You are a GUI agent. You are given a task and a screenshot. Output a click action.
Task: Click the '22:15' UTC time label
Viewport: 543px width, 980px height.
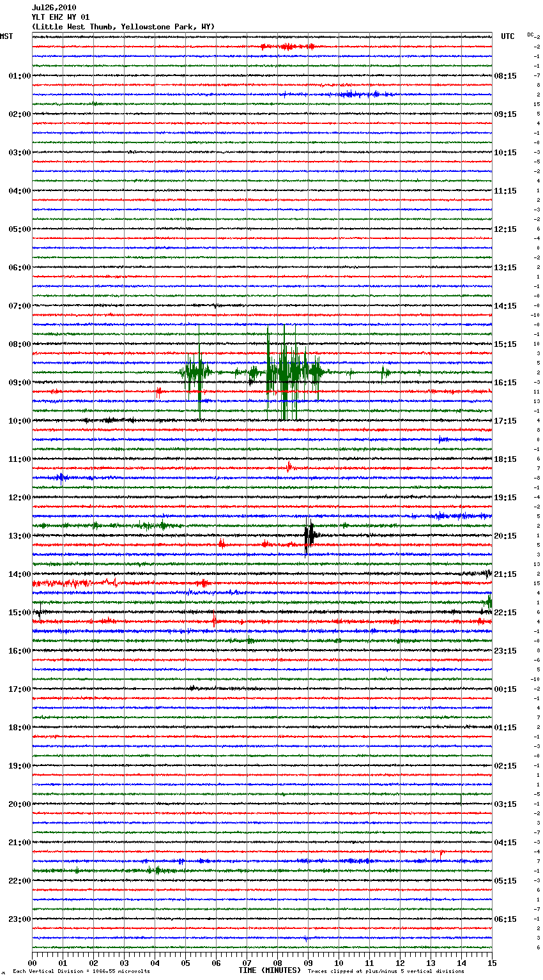click(505, 613)
